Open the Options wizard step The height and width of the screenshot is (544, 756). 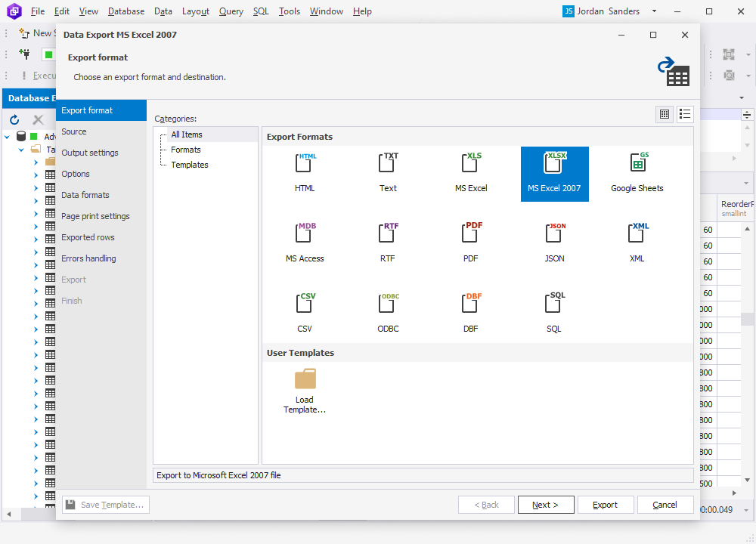click(101, 174)
